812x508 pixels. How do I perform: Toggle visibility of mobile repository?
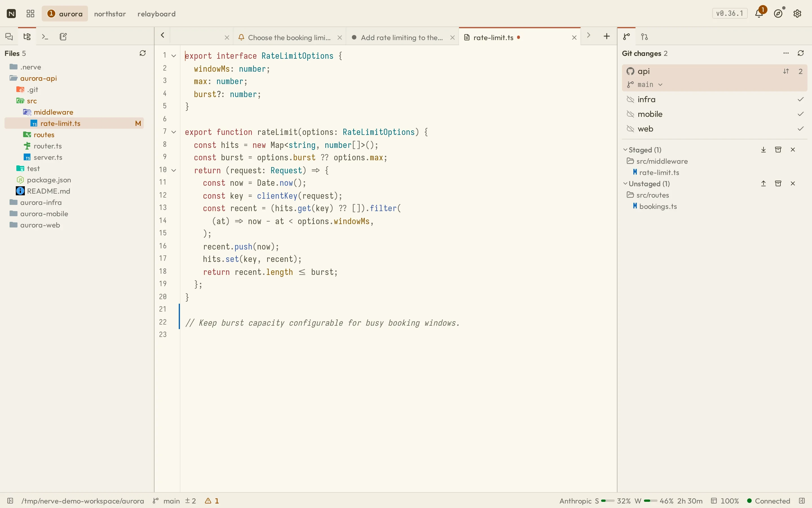tap(630, 114)
